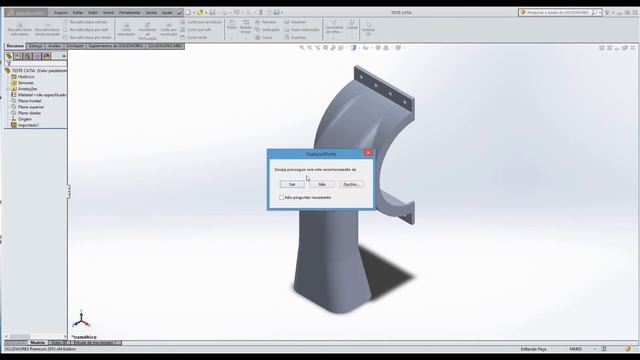Click Ressalto/base extrudado tool
This screenshot has width=640, height=360.
tap(19, 29)
